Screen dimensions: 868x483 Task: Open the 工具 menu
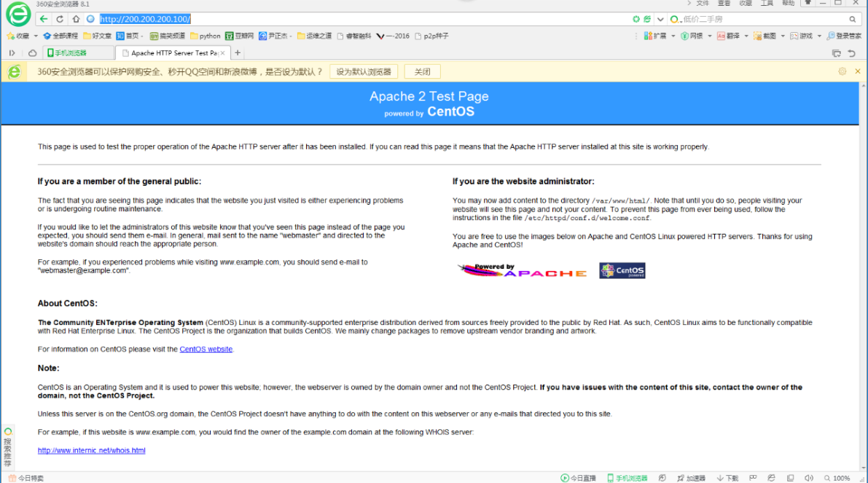click(767, 4)
